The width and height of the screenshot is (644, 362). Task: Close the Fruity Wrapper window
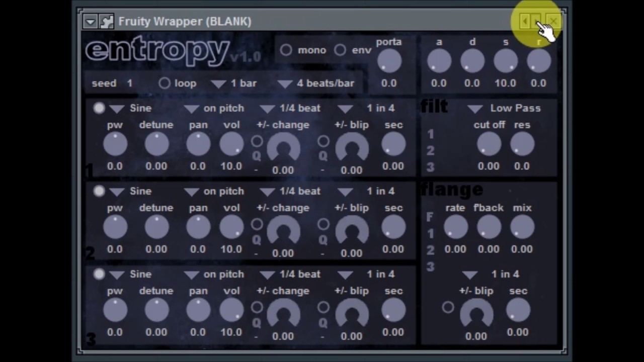[553, 22]
